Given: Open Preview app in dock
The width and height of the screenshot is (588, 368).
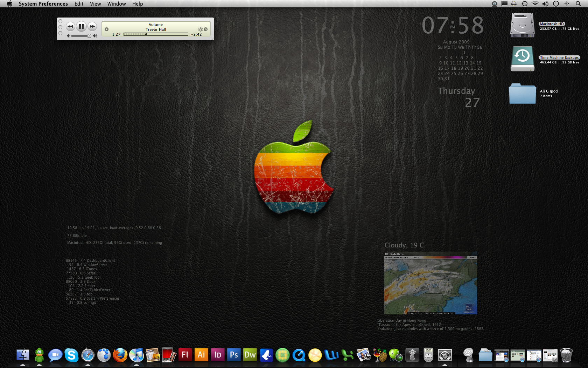Looking at the screenshot, I should point(364,355).
